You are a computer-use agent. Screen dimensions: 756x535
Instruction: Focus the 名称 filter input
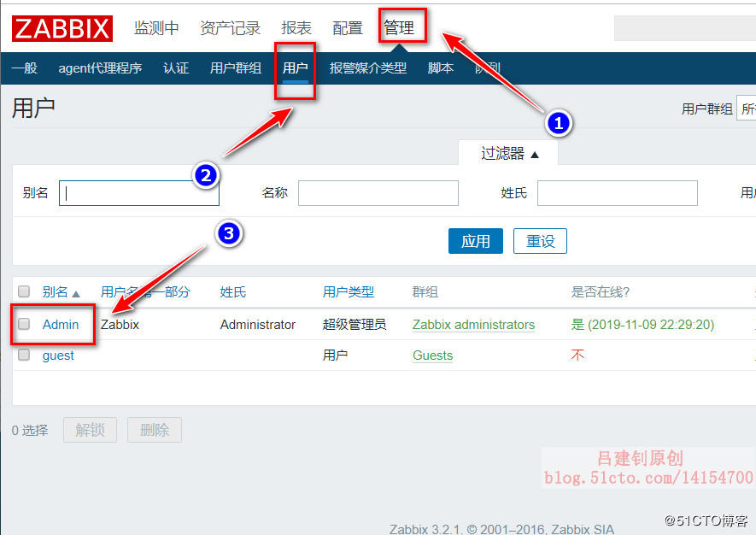coord(378,193)
